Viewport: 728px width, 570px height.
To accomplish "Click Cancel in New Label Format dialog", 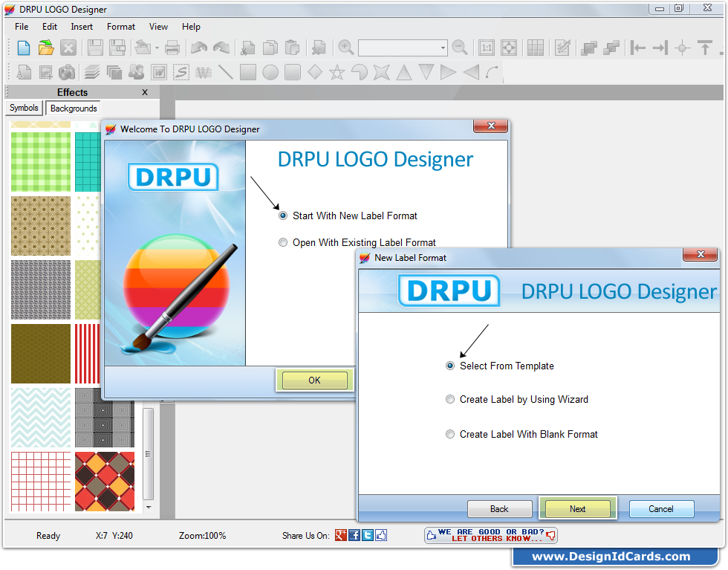I will (x=661, y=509).
